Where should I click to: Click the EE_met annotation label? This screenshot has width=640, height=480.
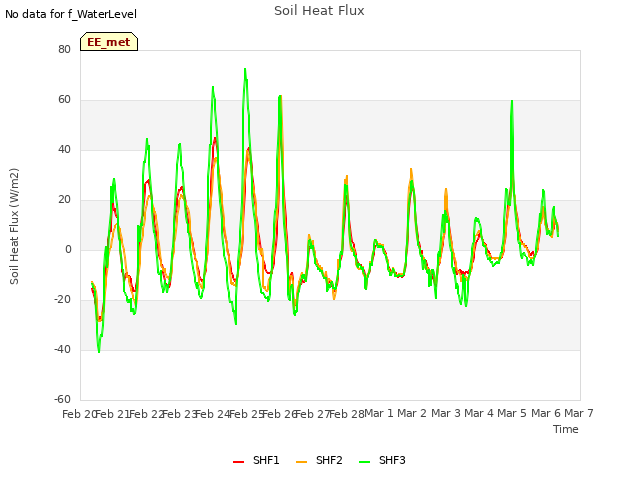click(x=109, y=42)
